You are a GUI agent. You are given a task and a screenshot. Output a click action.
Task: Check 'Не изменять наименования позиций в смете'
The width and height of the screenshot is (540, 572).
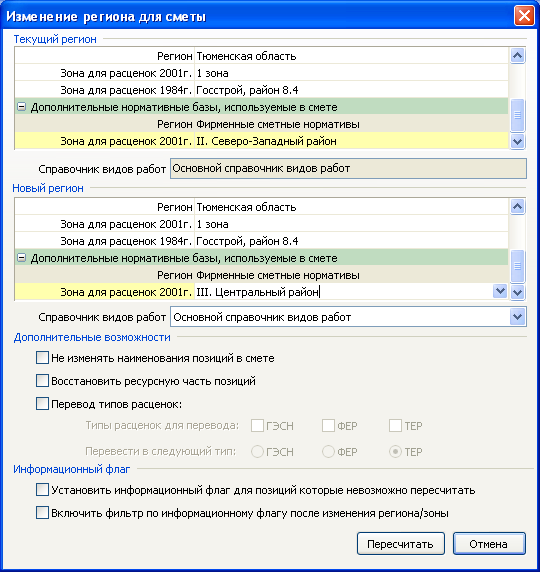point(42,358)
